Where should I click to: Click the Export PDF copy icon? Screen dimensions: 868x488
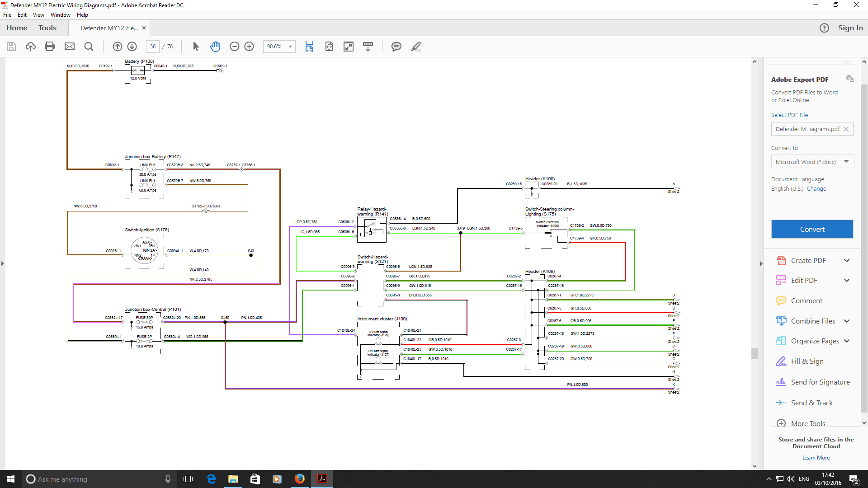coord(850,79)
